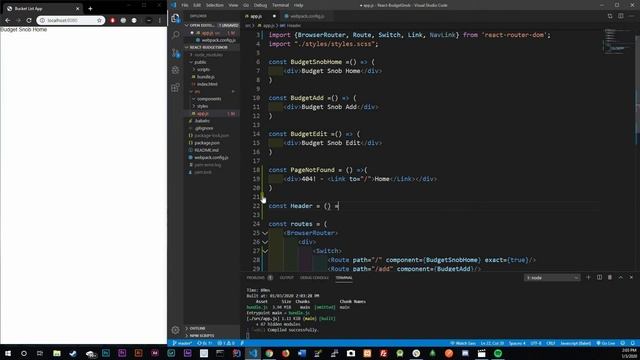Viewport: 640px width, 360px height.
Task: Open the Debug view in activity bar
Action: (x=176, y=70)
